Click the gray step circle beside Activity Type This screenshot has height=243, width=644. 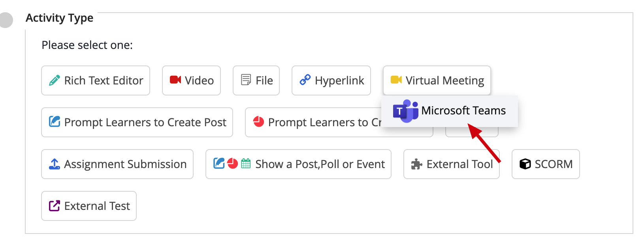(x=6, y=20)
